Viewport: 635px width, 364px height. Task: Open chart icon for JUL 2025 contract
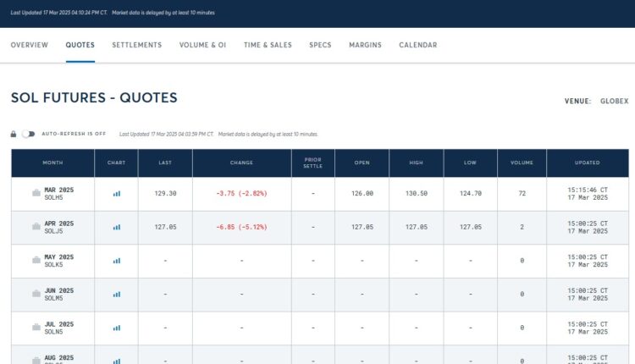[x=117, y=328]
